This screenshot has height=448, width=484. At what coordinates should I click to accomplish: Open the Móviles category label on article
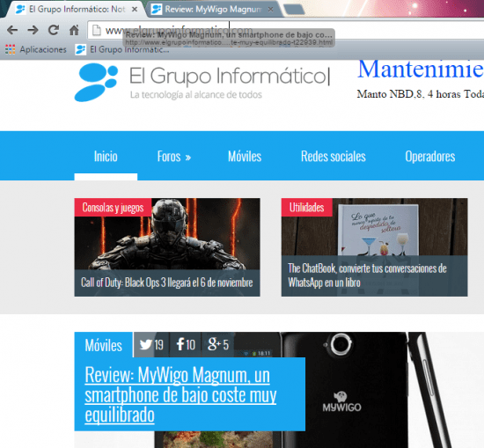tap(104, 345)
